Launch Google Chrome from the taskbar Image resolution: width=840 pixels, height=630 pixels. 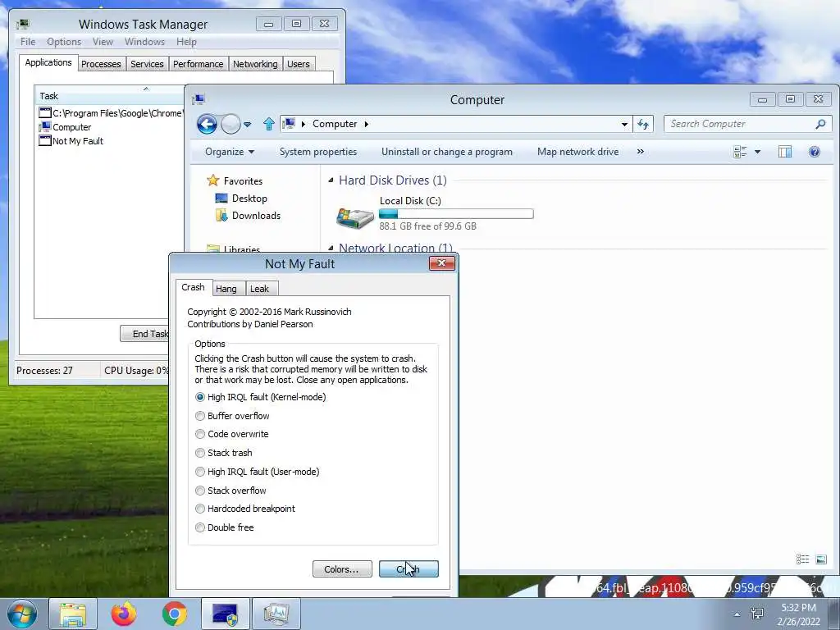click(x=175, y=614)
